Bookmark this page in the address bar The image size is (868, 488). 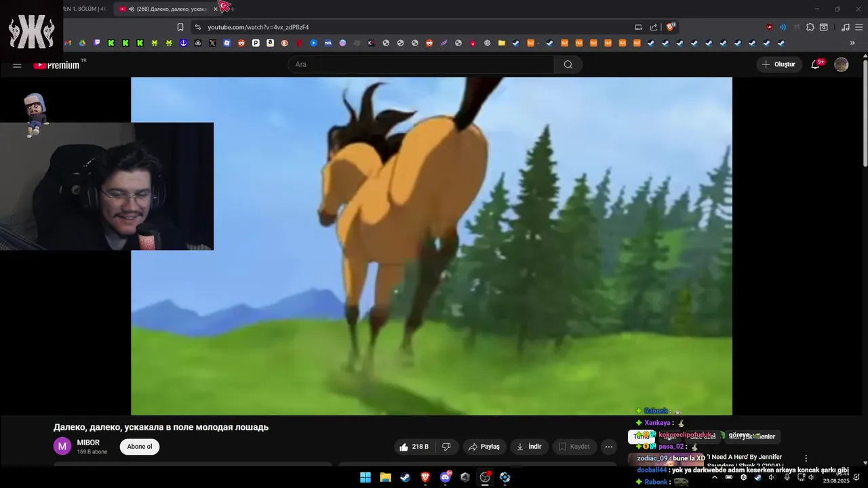[180, 27]
